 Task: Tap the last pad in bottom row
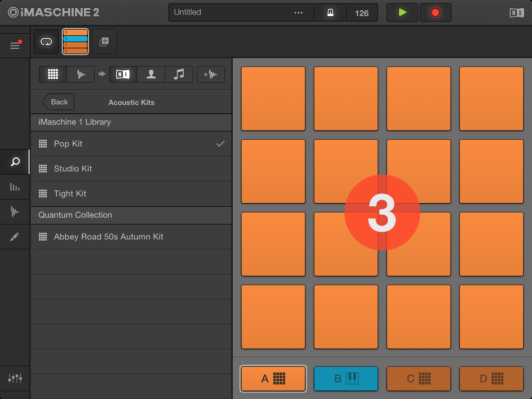pos(491,317)
